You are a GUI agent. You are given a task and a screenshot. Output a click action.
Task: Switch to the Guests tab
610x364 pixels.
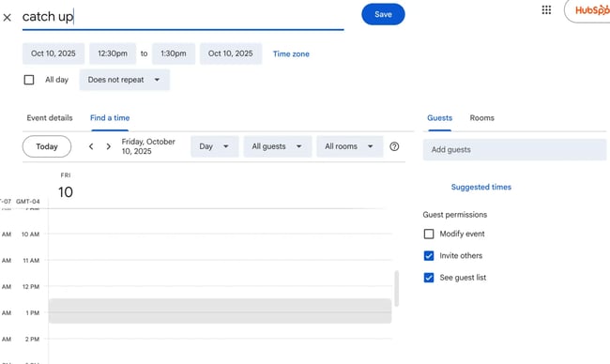[x=439, y=118]
